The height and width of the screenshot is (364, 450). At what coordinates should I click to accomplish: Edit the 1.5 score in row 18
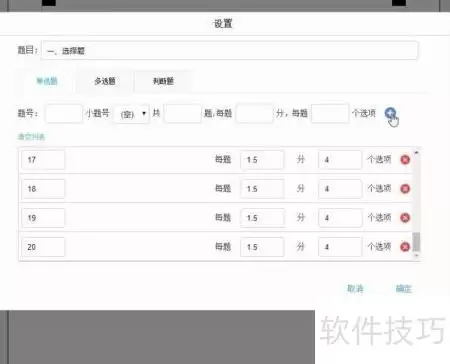point(262,189)
